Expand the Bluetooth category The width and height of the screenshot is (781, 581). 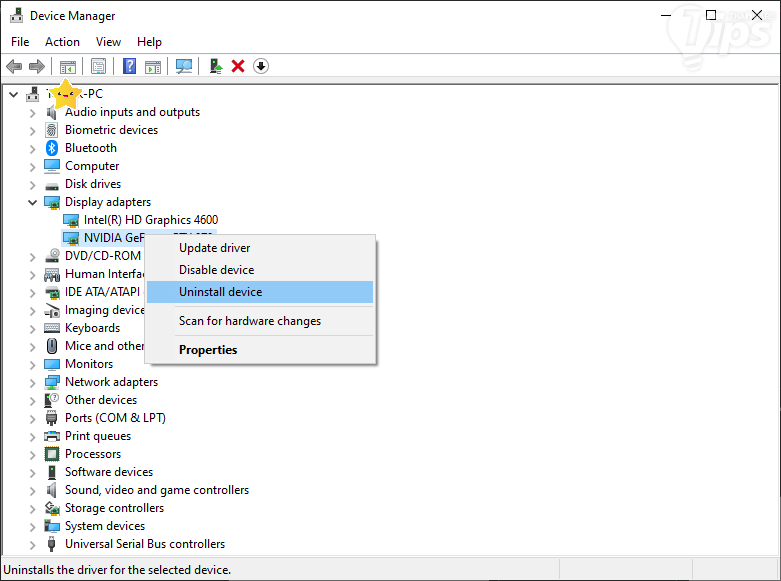click(32, 149)
